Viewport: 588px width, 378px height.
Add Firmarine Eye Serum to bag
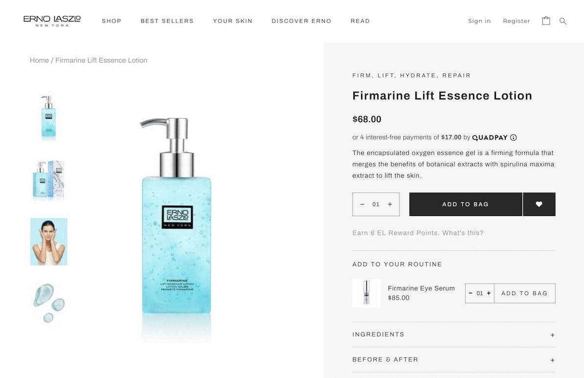tap(524, 293)
